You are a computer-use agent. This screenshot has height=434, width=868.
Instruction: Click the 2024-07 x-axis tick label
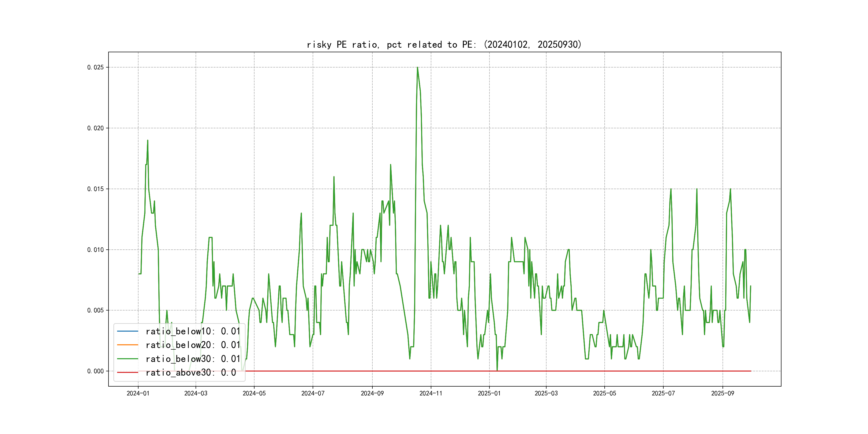313,393
